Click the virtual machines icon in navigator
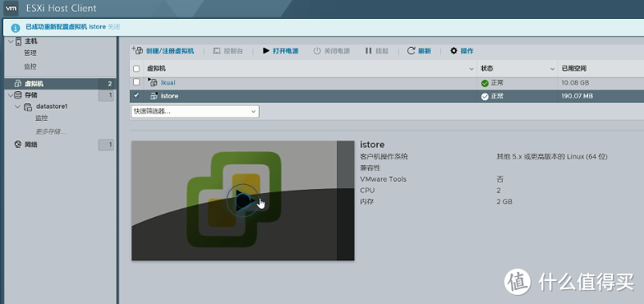The height and width of the screenshot is (304, 644). tap(18, 84)
